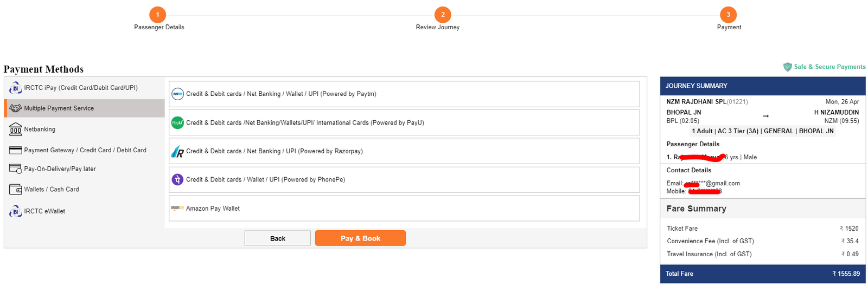This screenshot has height=292, width=868.
Task: Click the PhonePe purple logo
Action: [177, 179]
